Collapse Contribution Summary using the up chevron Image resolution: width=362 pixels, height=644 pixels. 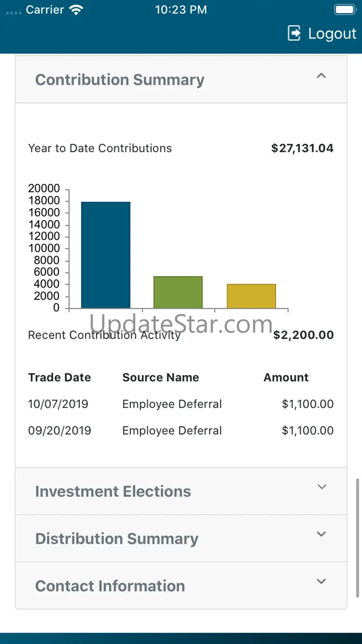pos(321,76)
